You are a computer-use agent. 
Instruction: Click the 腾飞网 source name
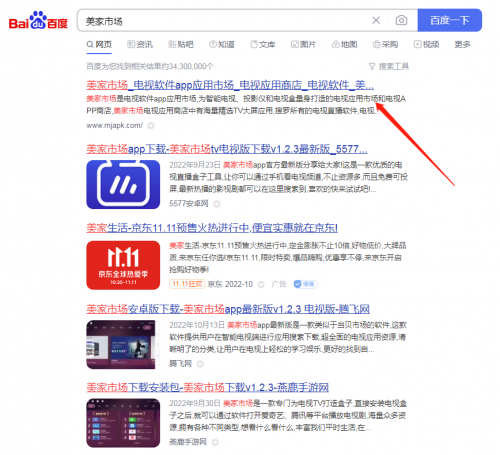click(x=180, y=363)
